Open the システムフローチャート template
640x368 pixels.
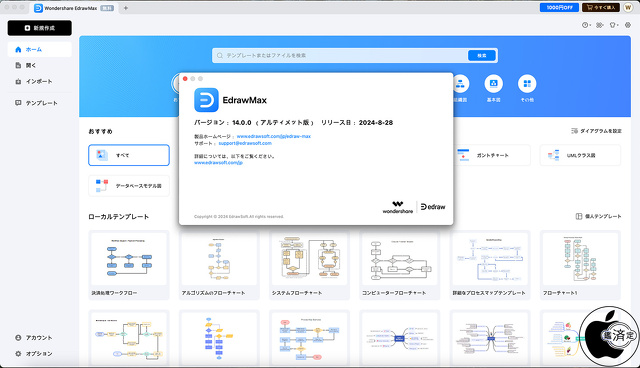[309, 265]
